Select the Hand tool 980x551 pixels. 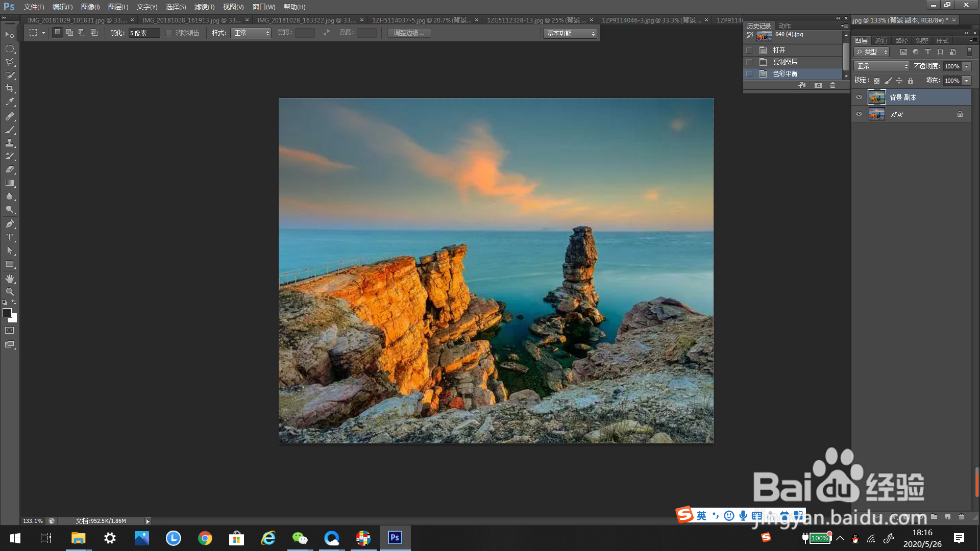[x=10, y=279]
